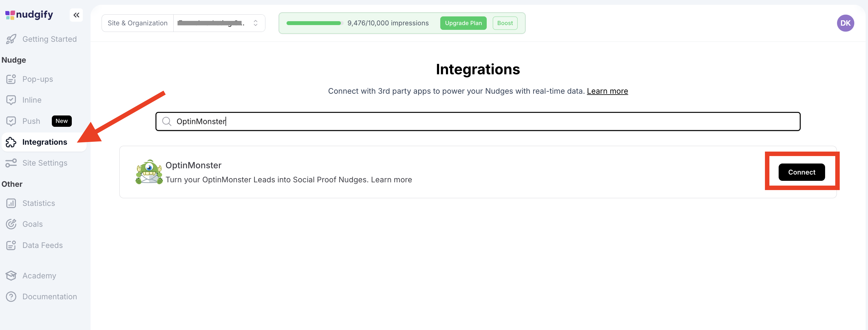Collapse the sidebar with double-chevron icon
The width and height of the screenshot is (868, 330).
click(x=76, y=15)
